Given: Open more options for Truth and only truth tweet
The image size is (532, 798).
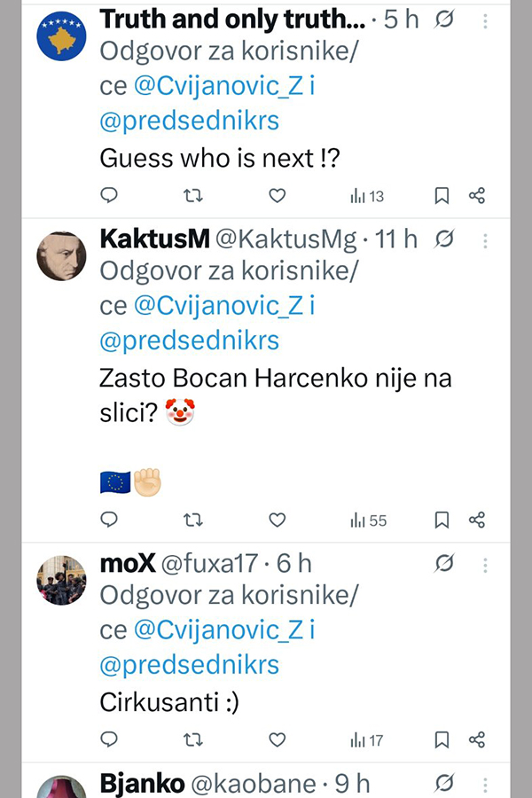Looking at the screenshot, I should [x=485, y=21].
